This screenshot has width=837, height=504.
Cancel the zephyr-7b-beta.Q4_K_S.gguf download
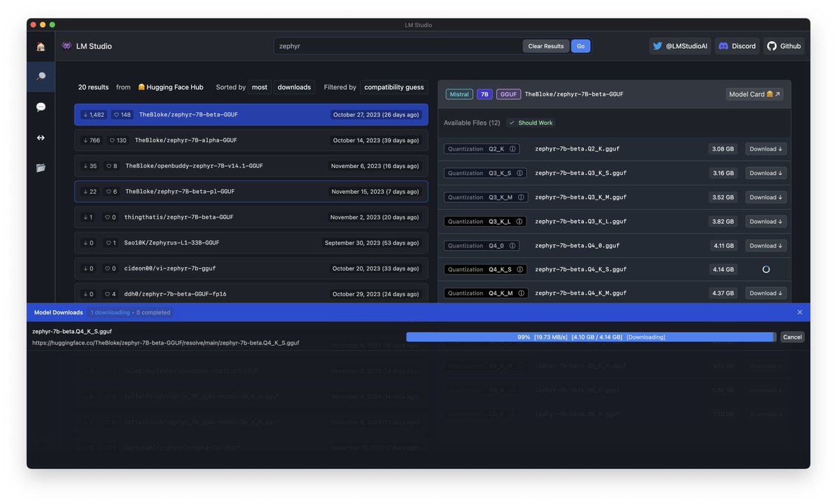pos(792,337)
